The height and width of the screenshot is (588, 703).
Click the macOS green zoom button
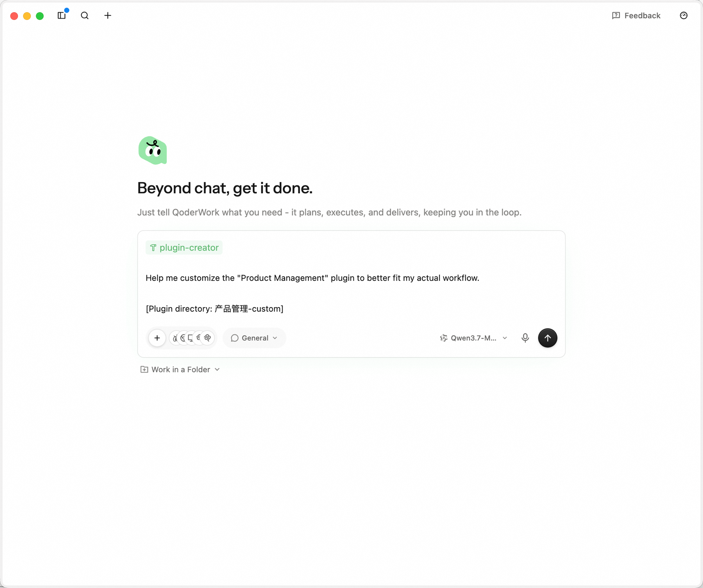tap(40, 16)
